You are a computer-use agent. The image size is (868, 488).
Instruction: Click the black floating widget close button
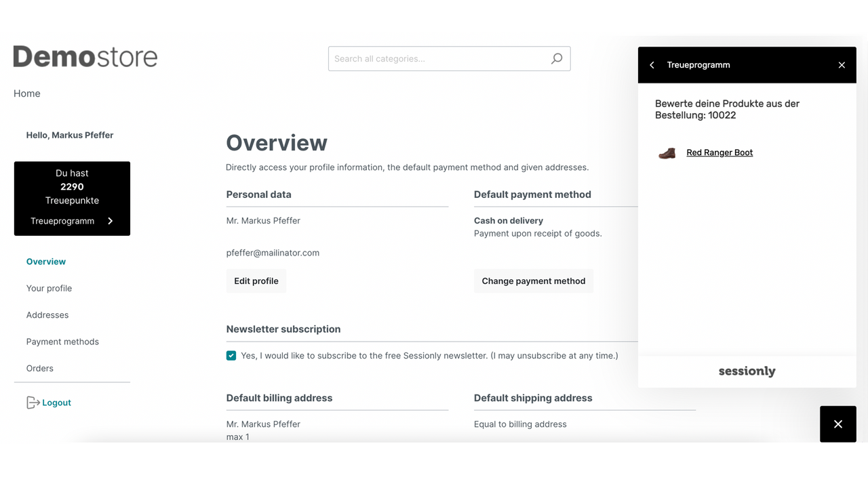838,424
